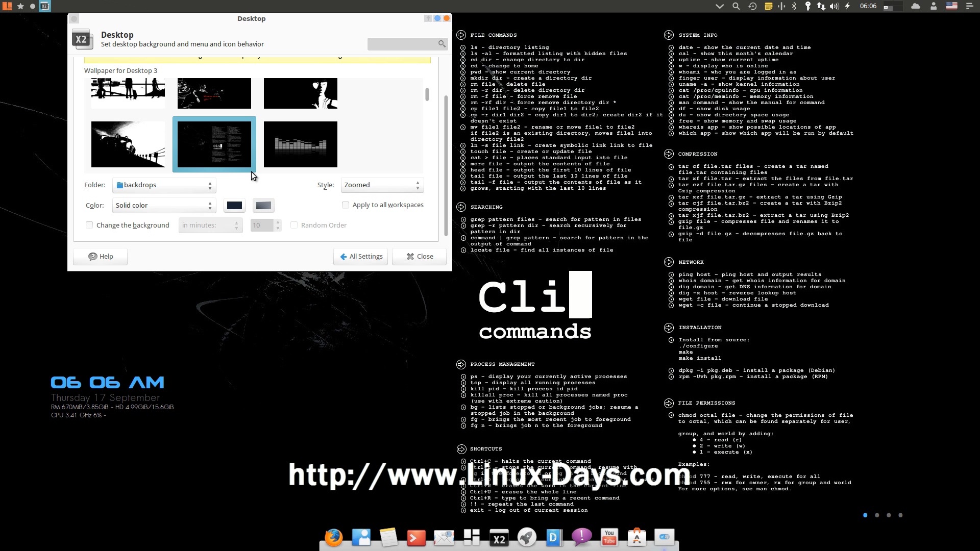The image size is (980, 551).
Task: Open the Folder dropdown showing backdrops
Action: coord(164,185)
